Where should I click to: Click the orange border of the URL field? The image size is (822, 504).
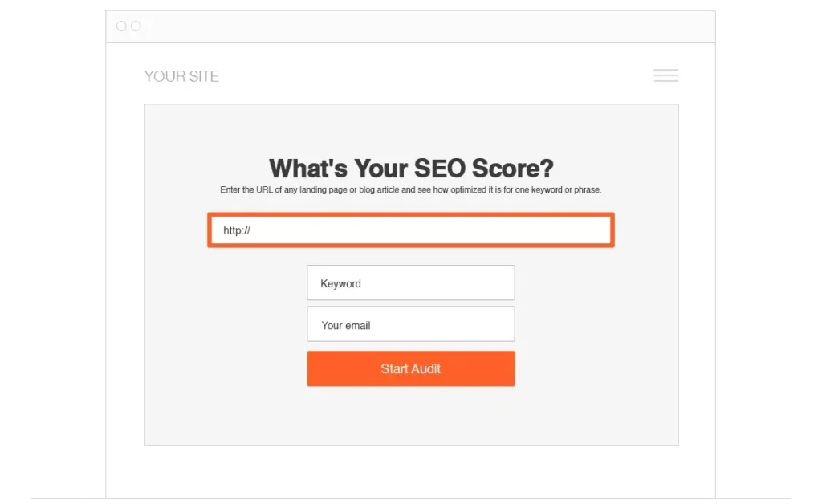411,213
